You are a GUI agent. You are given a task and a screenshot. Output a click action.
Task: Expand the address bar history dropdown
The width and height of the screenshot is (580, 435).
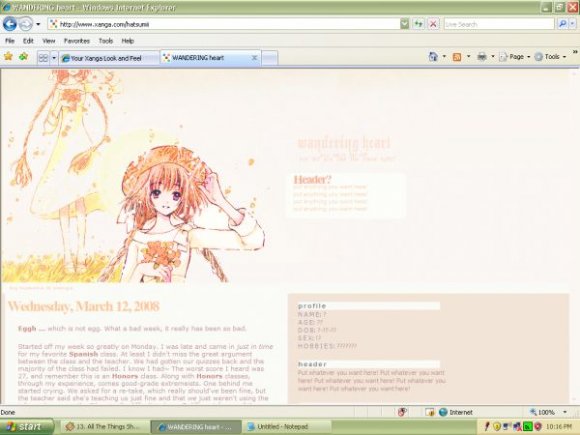point(405,24)
